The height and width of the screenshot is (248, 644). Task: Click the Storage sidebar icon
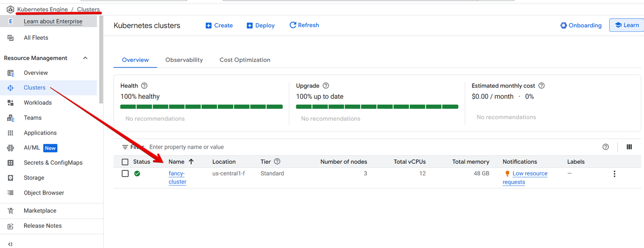[11, 178]
